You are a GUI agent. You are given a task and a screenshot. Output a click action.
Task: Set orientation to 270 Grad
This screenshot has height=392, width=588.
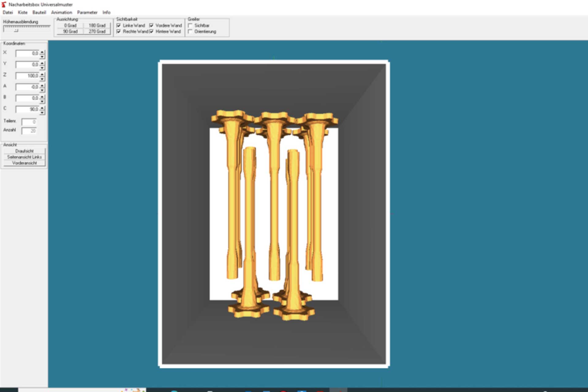pos(97,32)
